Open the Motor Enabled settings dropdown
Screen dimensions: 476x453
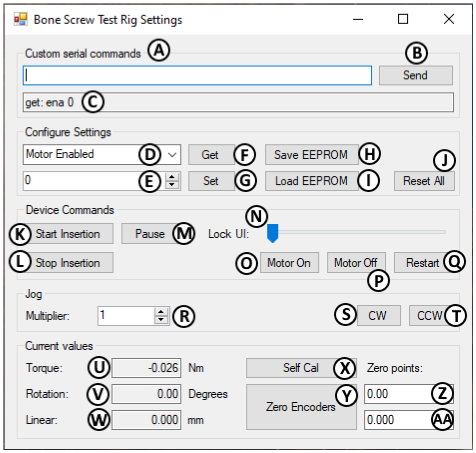coord(172,155)
